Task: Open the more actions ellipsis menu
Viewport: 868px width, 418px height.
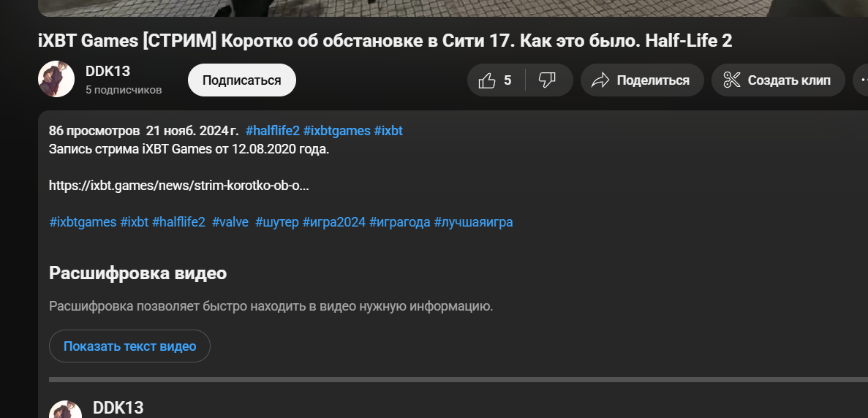Action: 863,80
